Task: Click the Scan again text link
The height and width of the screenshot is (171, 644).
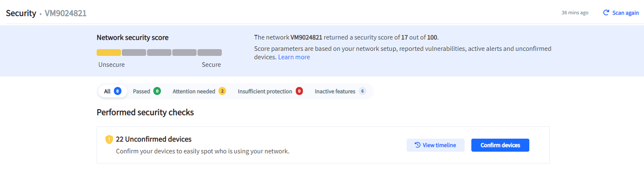Action: click(626, 13)
